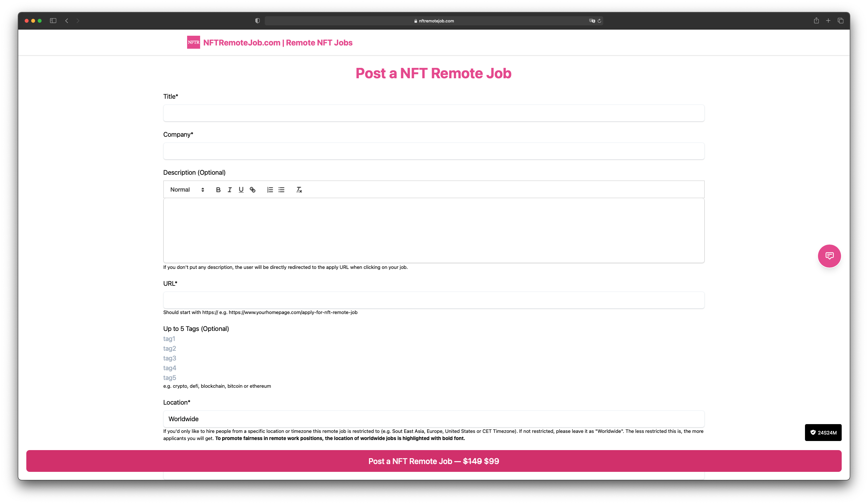Open NFTRemoteJob.com home link
Viewport: 868px width, 504px height.
click(x=278, y=43)
